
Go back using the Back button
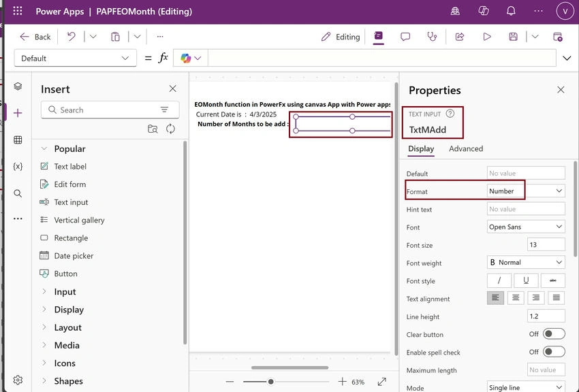[x=35, y=37]
